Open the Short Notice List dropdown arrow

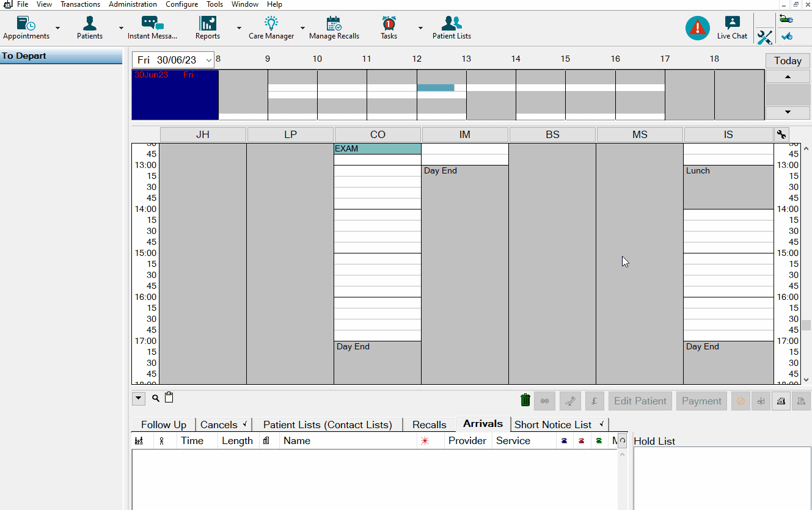(x=601, y=424)
